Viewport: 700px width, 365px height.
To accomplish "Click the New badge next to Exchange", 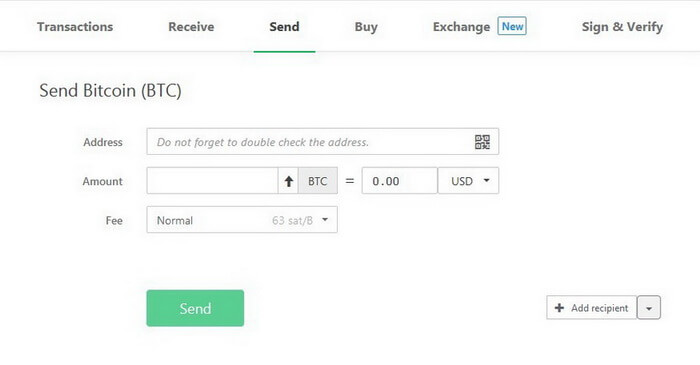I will pyautogui.click(x=512, y=26).
